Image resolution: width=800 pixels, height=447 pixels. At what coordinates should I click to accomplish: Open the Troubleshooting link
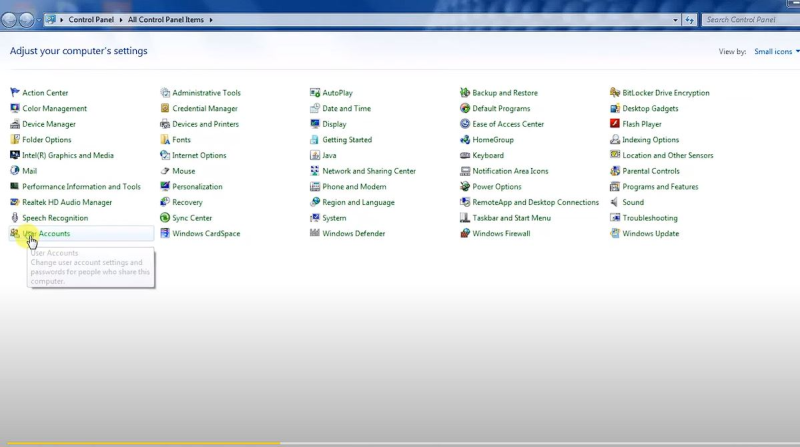point(650,218)
